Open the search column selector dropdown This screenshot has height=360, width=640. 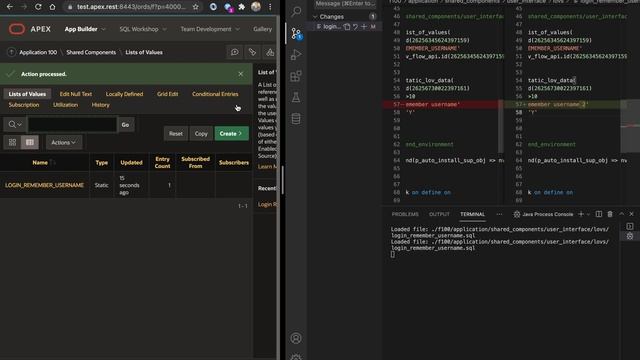click(15, 124)
